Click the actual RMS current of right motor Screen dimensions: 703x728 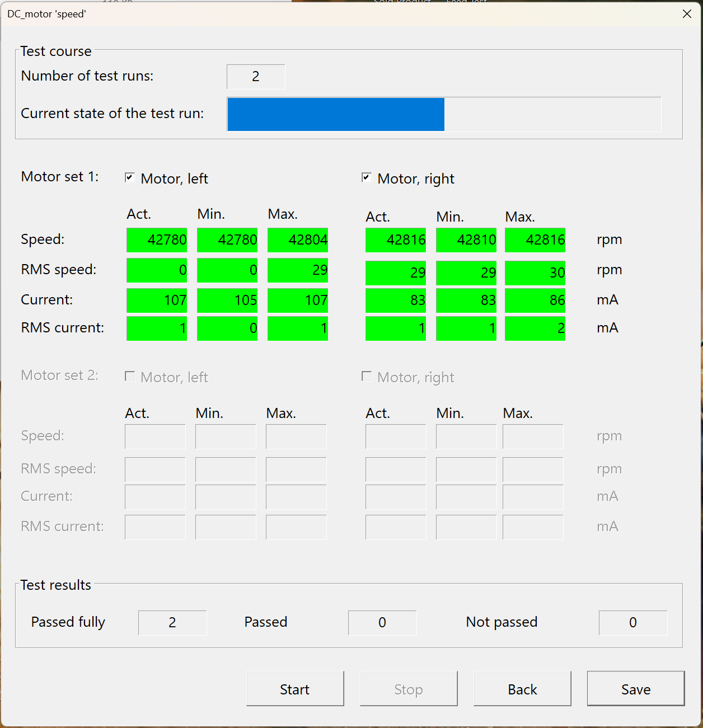pyautogui.click(x=396, y=328)
